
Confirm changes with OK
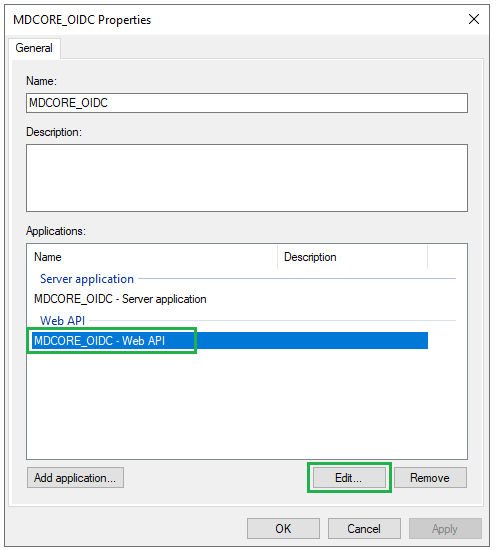coord(283,529)
